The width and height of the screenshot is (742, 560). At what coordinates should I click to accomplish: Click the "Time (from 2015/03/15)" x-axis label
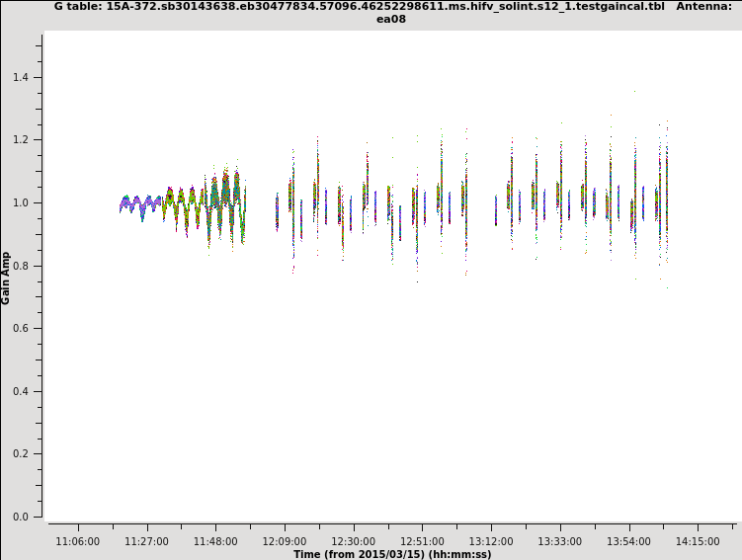pos(390,554)
